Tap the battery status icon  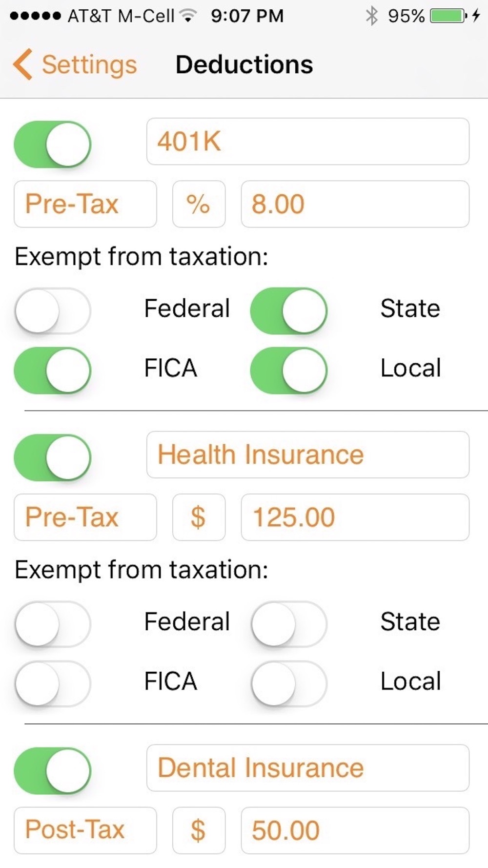(448, 16)
